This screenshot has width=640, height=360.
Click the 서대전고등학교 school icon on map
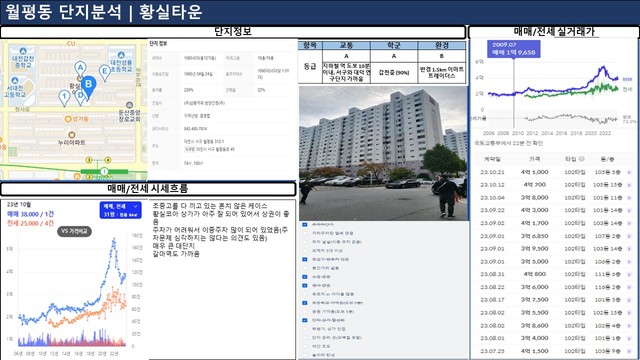(15, 80)
